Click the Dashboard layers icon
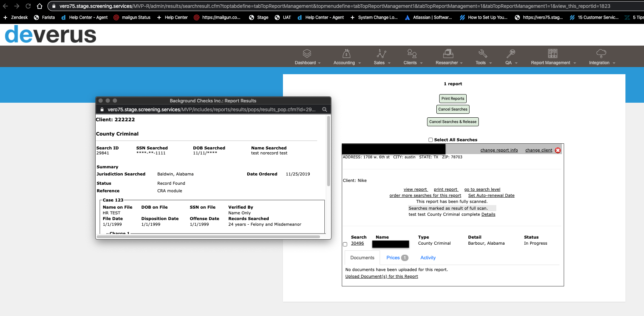Viewport: 644px width, 316px height. pyautogui.click(x=307, y=53)
